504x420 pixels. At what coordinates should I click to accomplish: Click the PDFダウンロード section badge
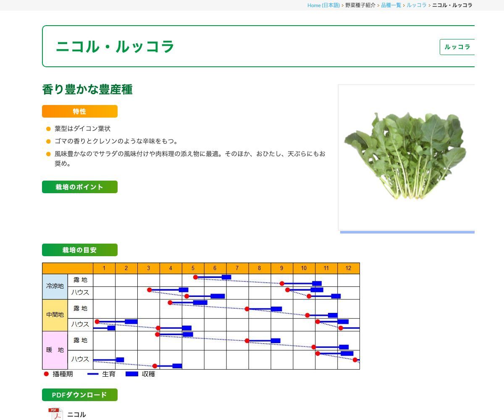click(79, 395)
